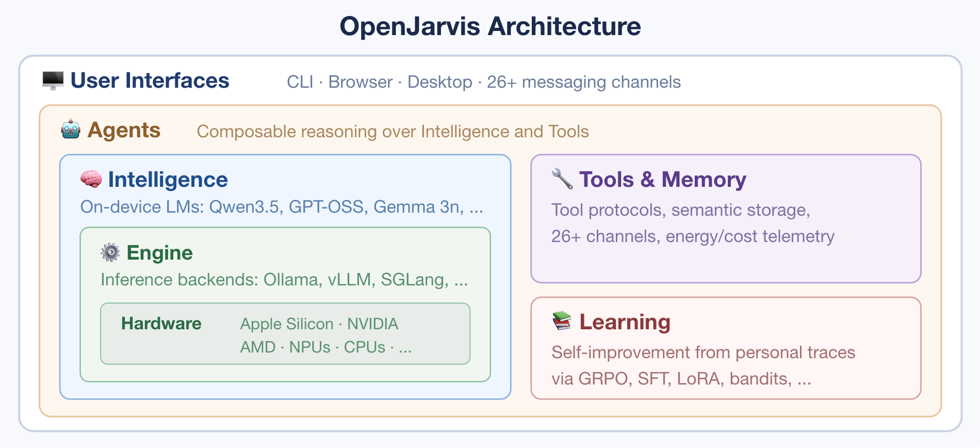
Task: Click the Composable reasoning over Intelligence subtitle
Action: (x=393, y=132)
